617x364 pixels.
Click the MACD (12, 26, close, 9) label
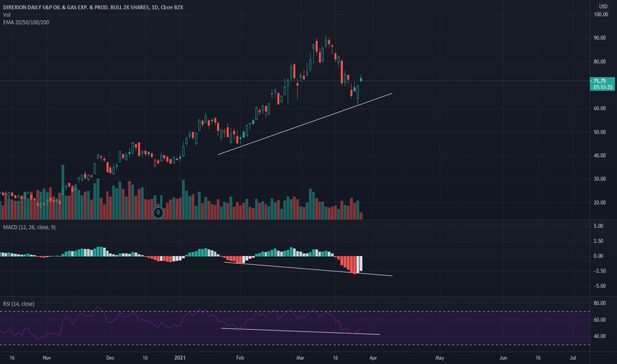coord(29,227)
